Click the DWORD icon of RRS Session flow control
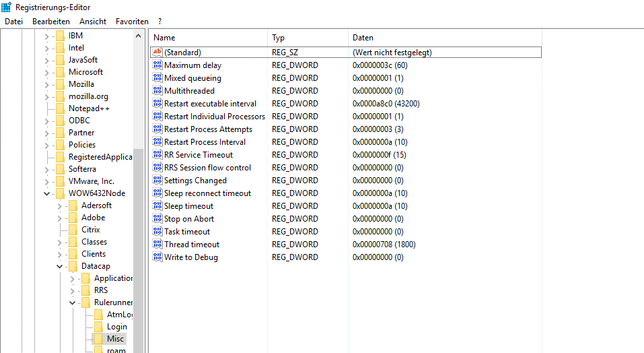644x353 pixels. (x=157, y=167)
